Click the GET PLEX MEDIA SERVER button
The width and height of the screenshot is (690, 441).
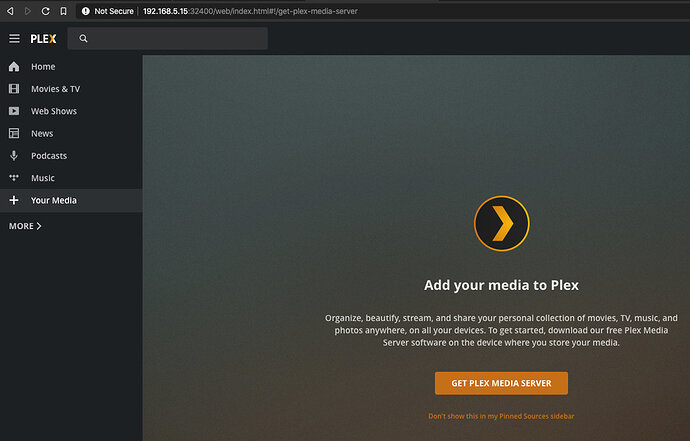(501, 383)
